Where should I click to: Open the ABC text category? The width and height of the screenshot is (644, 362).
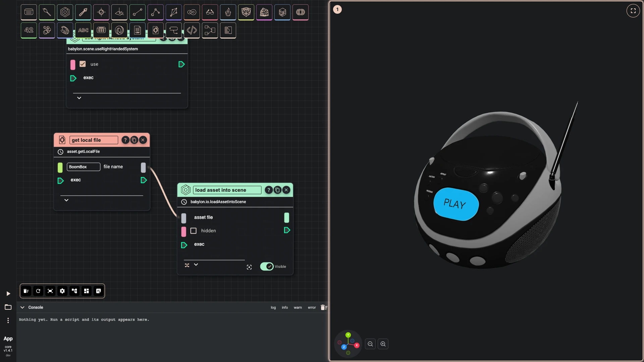[x=83, y=30]
